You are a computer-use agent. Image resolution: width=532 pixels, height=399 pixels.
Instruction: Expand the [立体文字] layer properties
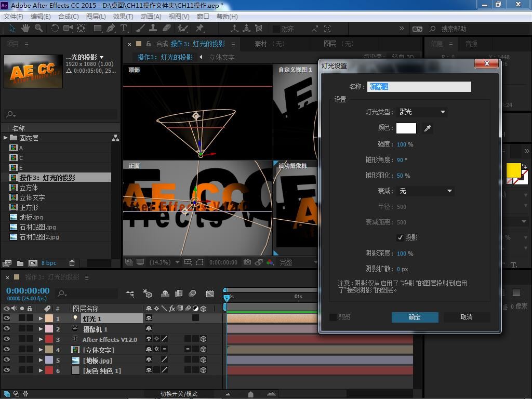pyautogui.click(x=41, y=350)
